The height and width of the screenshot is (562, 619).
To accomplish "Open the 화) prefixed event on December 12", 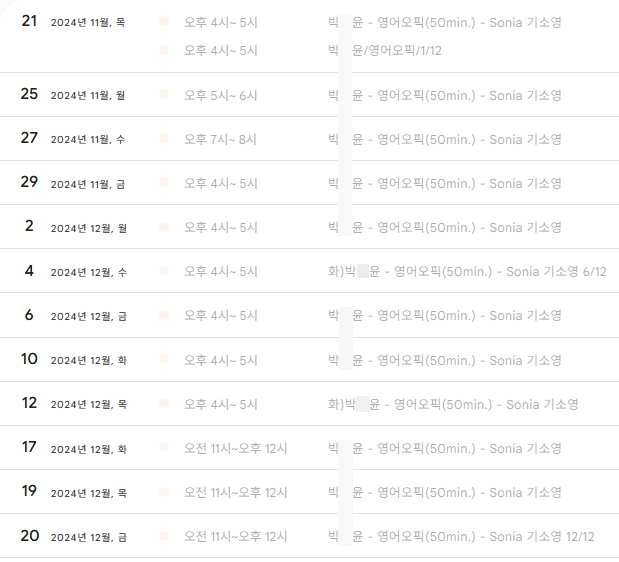I will pyautogui.click(x=453, y=405).
